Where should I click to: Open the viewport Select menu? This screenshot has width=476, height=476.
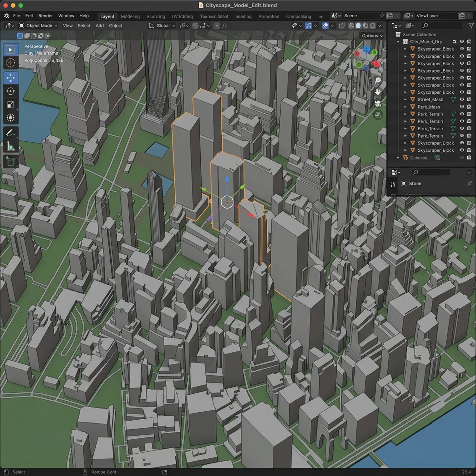(84, 26)
